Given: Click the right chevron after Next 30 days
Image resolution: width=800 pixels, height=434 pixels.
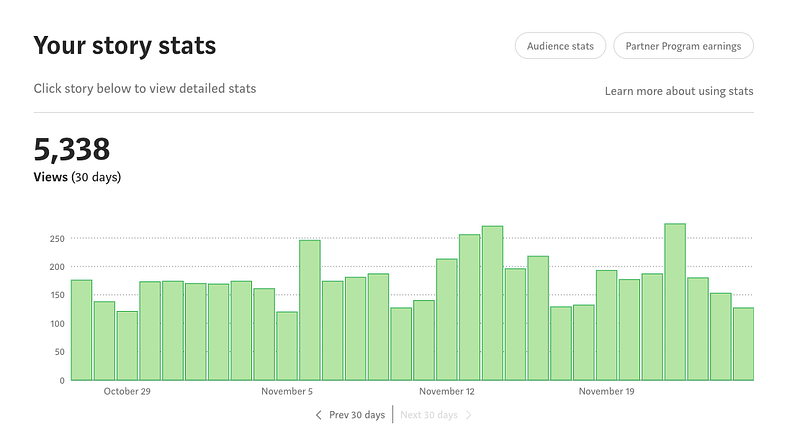Looking at the screenshot, I should 469,415.
